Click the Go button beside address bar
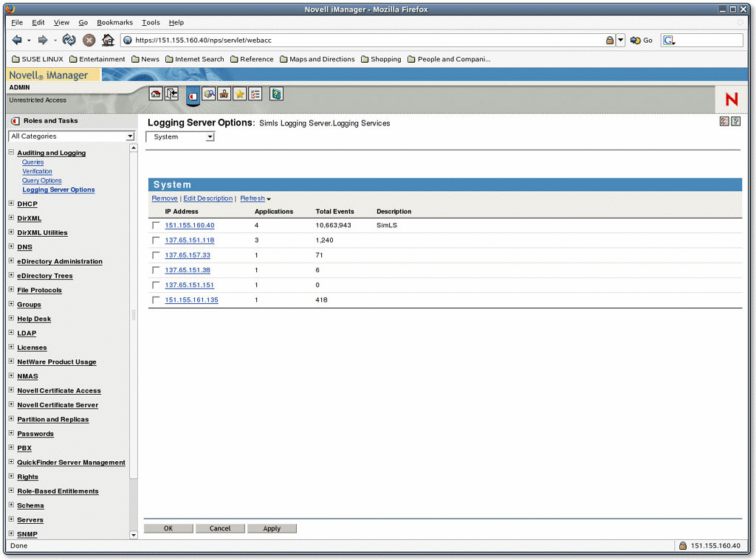 tap(642, 41)
